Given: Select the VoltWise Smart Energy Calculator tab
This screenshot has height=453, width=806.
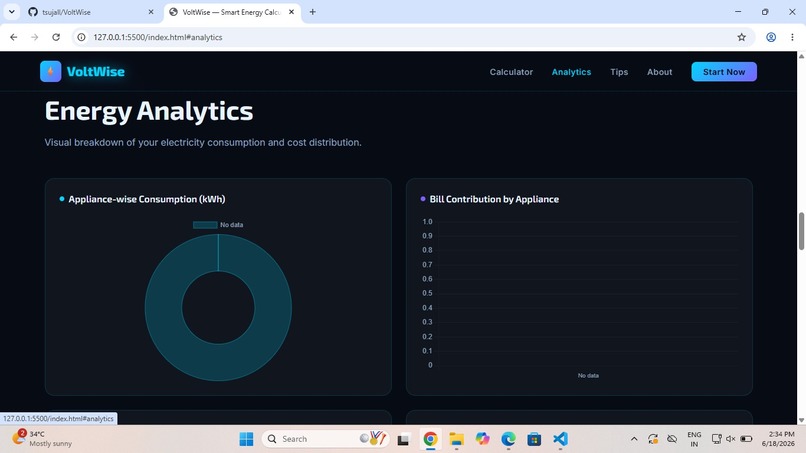Looking at the screenshot, I should [231, 12].
